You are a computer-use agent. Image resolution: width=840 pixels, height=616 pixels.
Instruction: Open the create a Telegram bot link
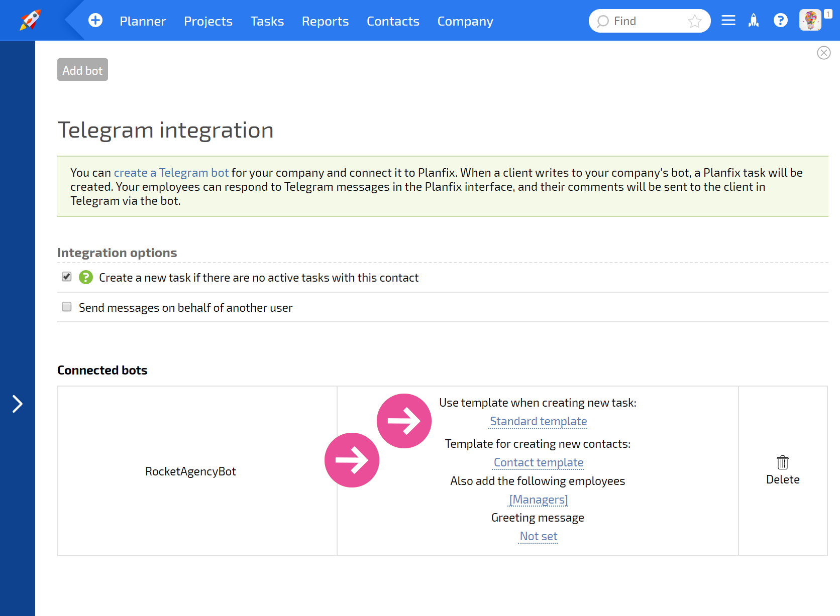point(171,173)
